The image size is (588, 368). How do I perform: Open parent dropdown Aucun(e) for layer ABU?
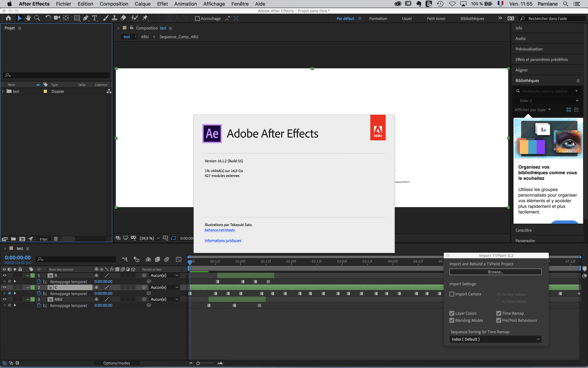coord(164,299)
